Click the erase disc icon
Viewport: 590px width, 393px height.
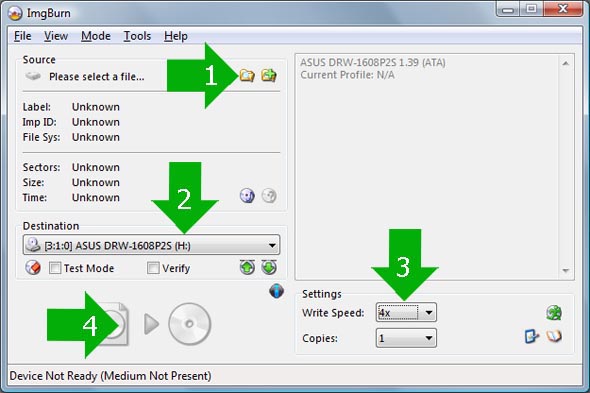33,268
